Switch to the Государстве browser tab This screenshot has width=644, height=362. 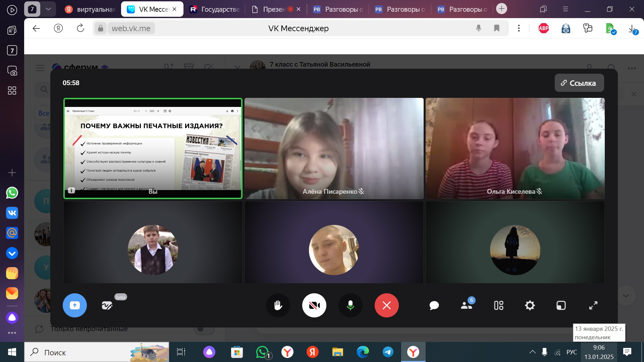215,9
